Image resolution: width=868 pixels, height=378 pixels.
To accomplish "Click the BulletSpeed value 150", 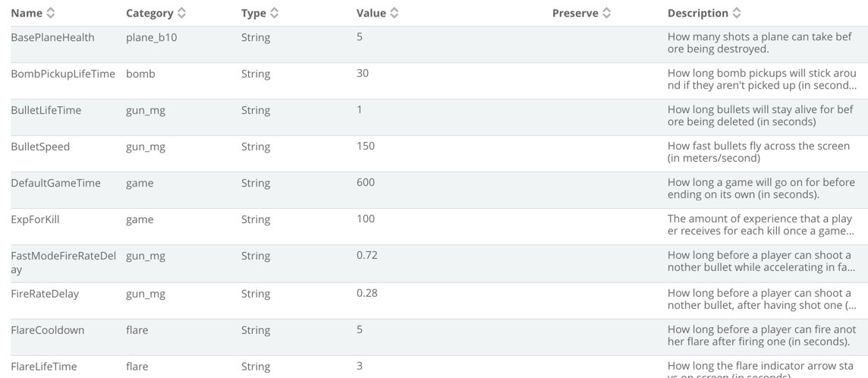I will pos(366,146).
